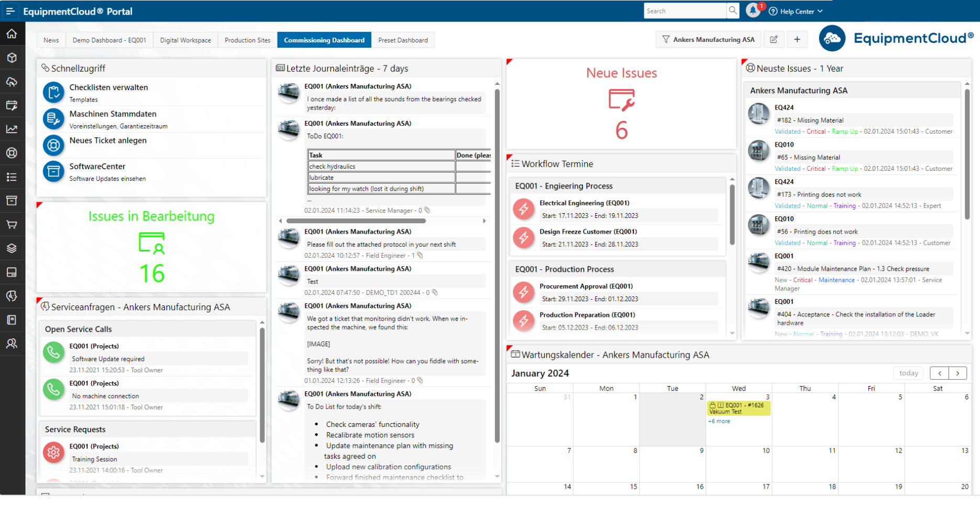Open the shopping cart sidebar icon

point(12,225)
